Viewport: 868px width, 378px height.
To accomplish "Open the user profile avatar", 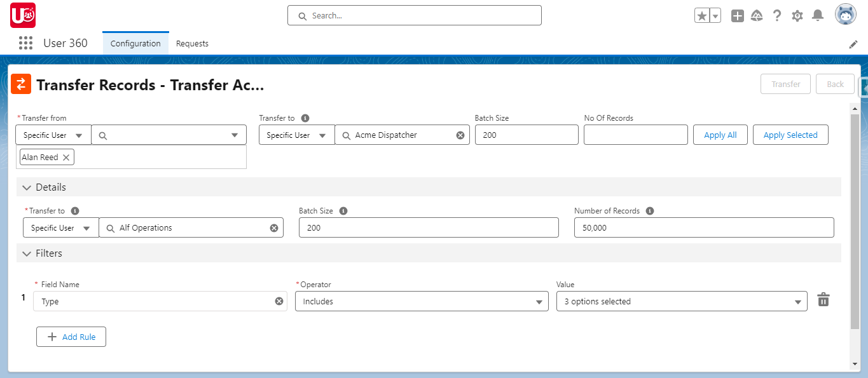I will (x=846, y=15).
